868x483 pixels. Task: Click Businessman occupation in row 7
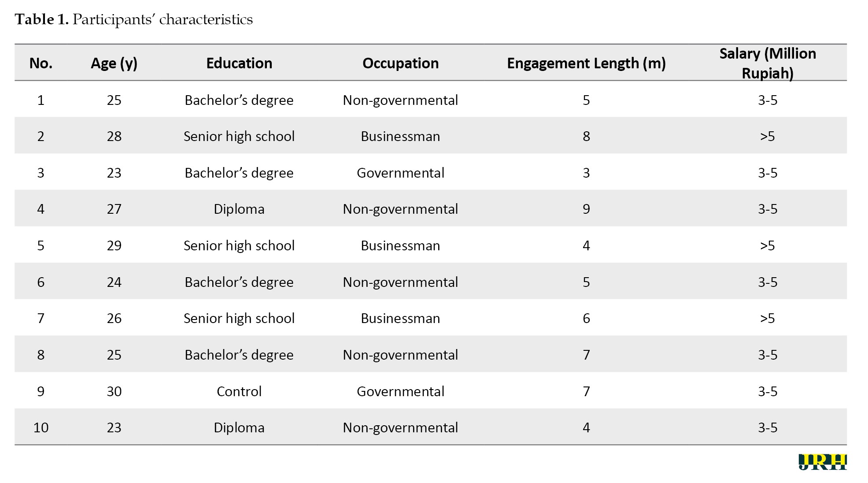(x=400, y=318)
